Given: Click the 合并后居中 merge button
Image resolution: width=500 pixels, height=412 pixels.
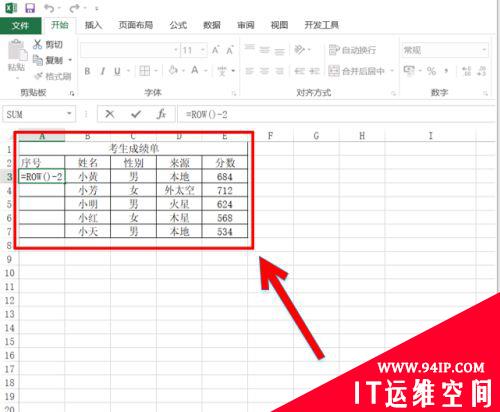Looking at the screenshot, I should click(361, 71).
